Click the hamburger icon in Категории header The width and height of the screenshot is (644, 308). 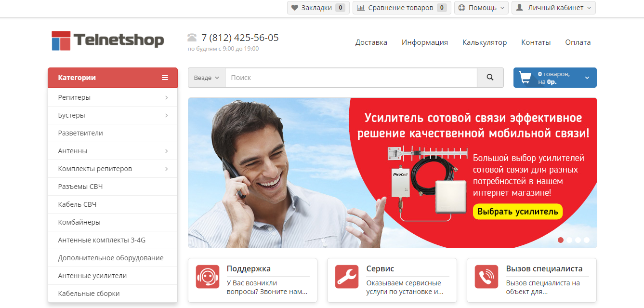coord(165,77)
